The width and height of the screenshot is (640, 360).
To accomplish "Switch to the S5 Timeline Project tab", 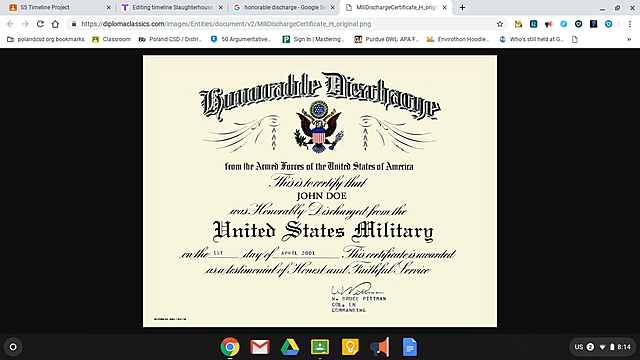I will [59, 7].
